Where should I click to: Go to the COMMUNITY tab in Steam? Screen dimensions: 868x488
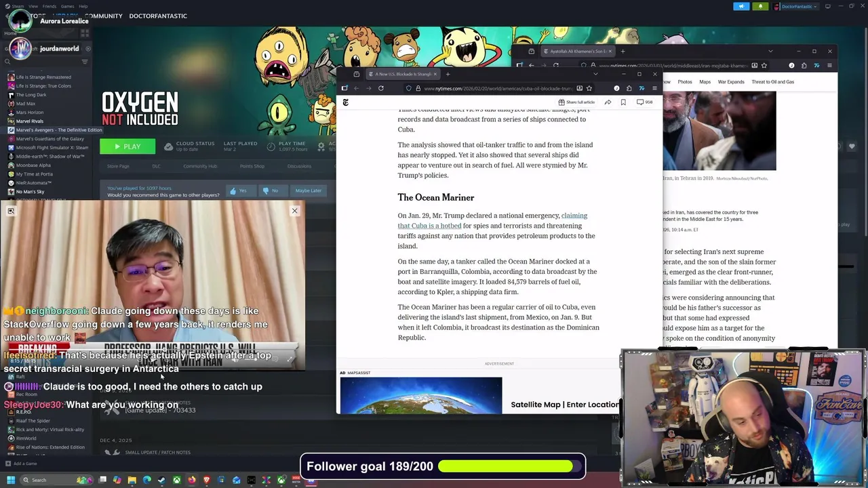pos(104,16)
